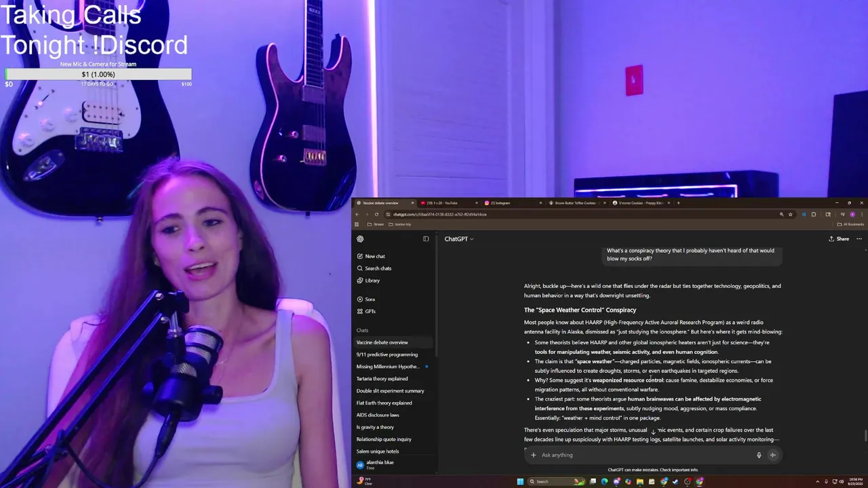This screenshot has height=488, width=868.
Task: Open the ChatGPT model dropdown
Action: 459,239
